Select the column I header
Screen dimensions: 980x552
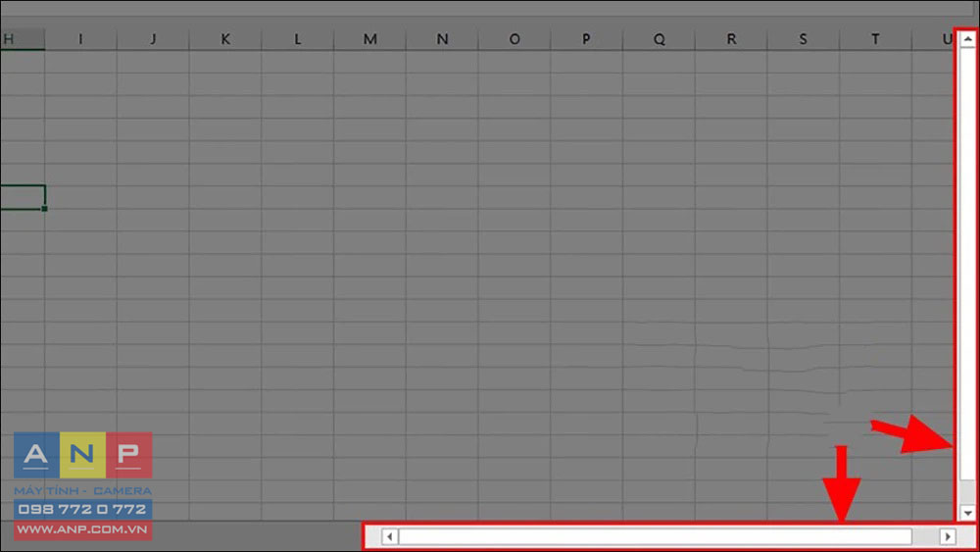pyautogui.click(x=80, y=39)
